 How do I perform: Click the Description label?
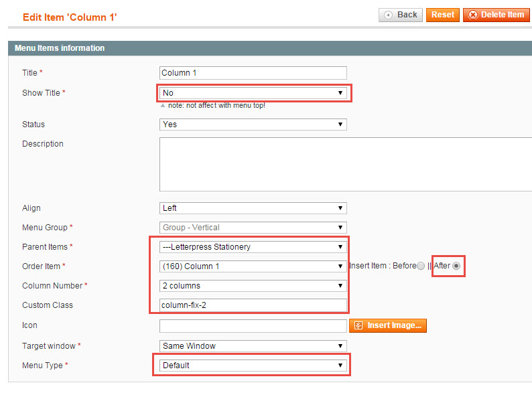[43, 144]
